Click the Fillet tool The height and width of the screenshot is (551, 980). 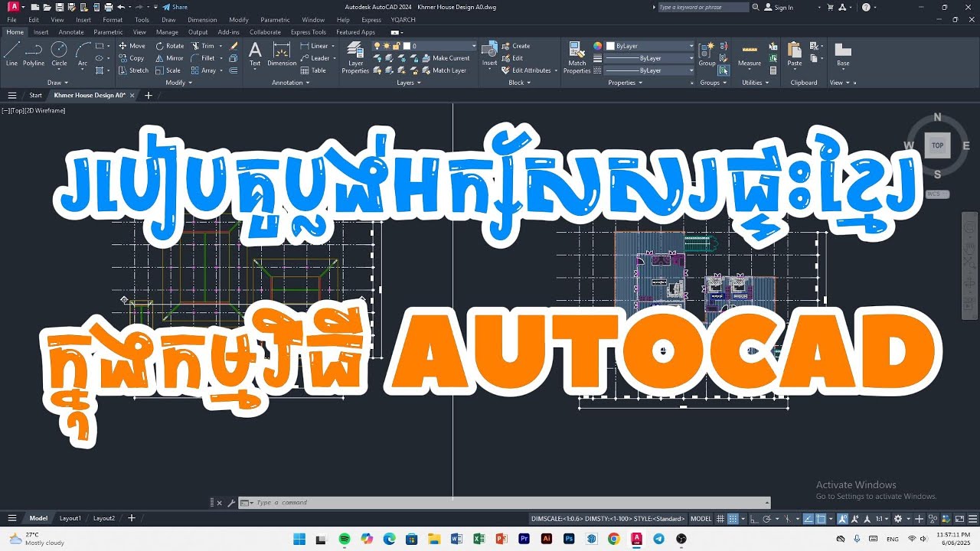203,58
